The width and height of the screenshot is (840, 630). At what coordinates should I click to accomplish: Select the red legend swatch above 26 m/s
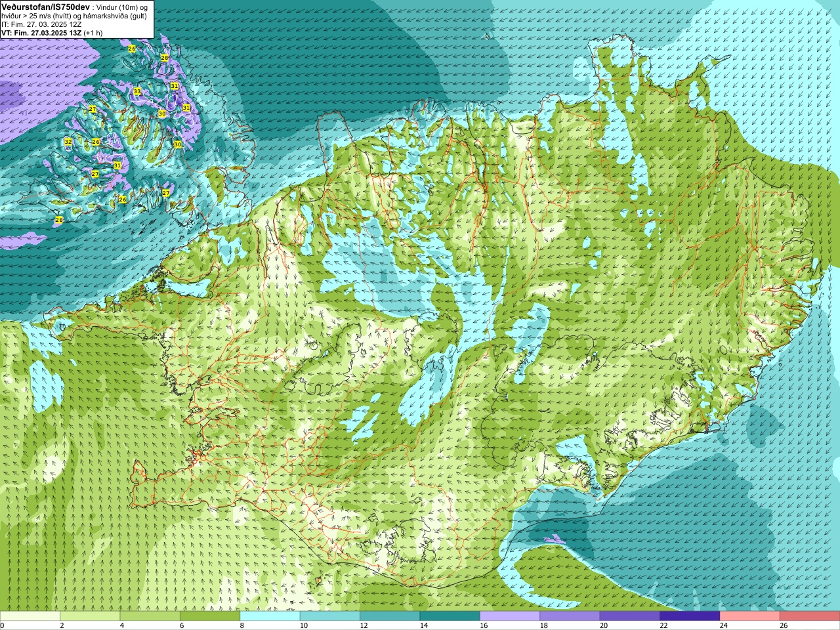coord(809,616)
